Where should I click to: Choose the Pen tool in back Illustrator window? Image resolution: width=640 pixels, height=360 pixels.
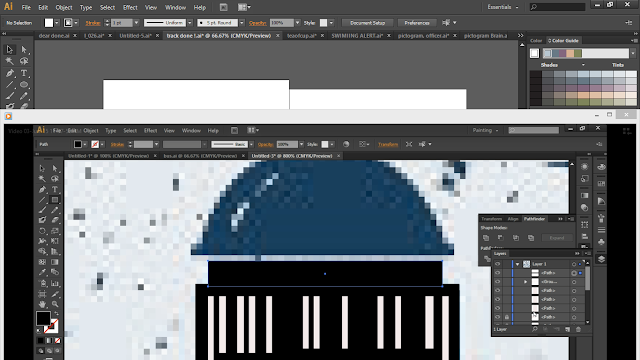tap(9, 73)
